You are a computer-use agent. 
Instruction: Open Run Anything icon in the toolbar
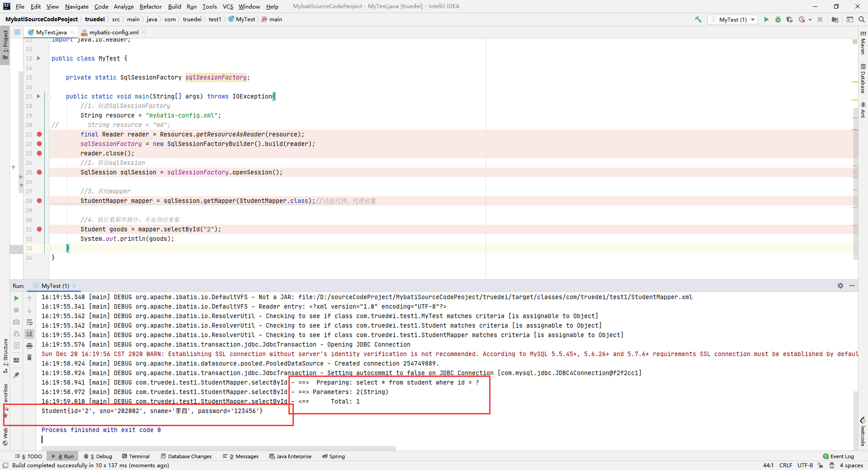[x=850, y=19]
